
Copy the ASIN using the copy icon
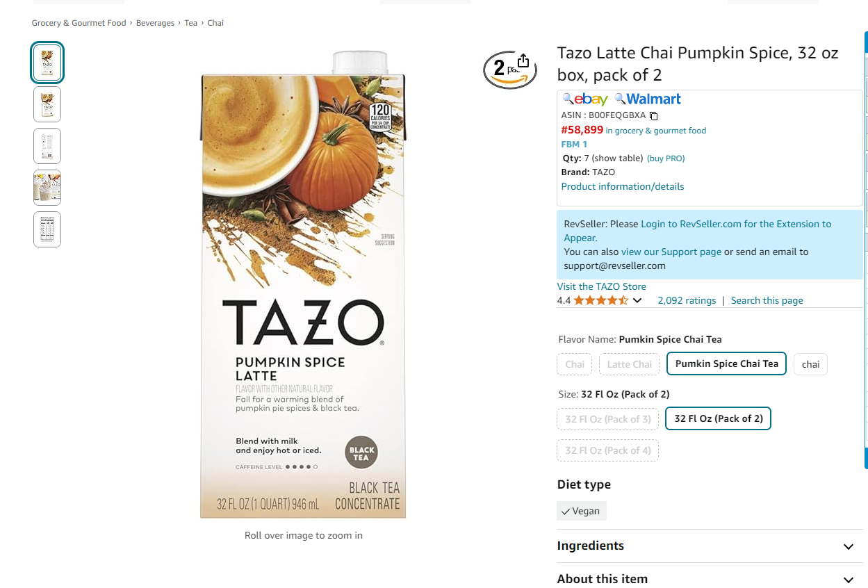653,116
